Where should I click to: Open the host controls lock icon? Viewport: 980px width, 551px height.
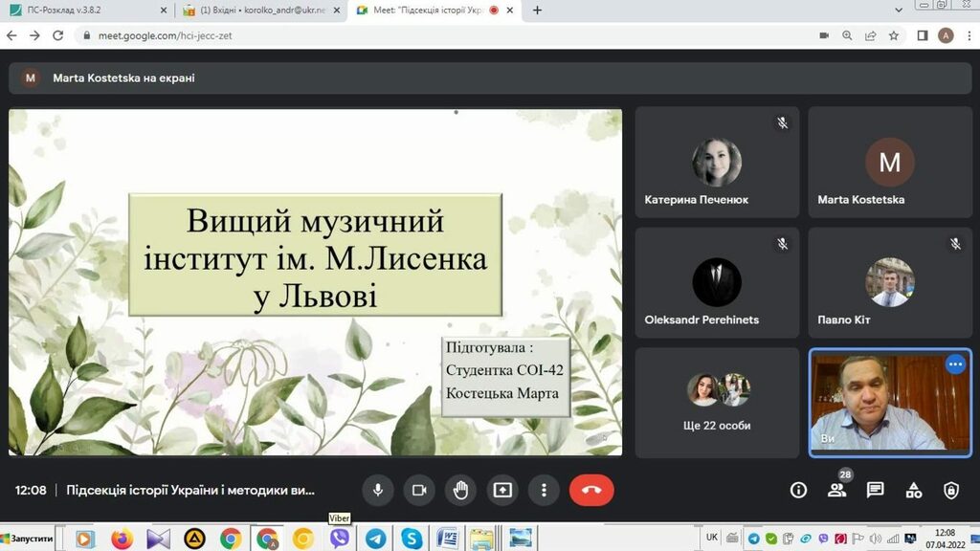951,490
